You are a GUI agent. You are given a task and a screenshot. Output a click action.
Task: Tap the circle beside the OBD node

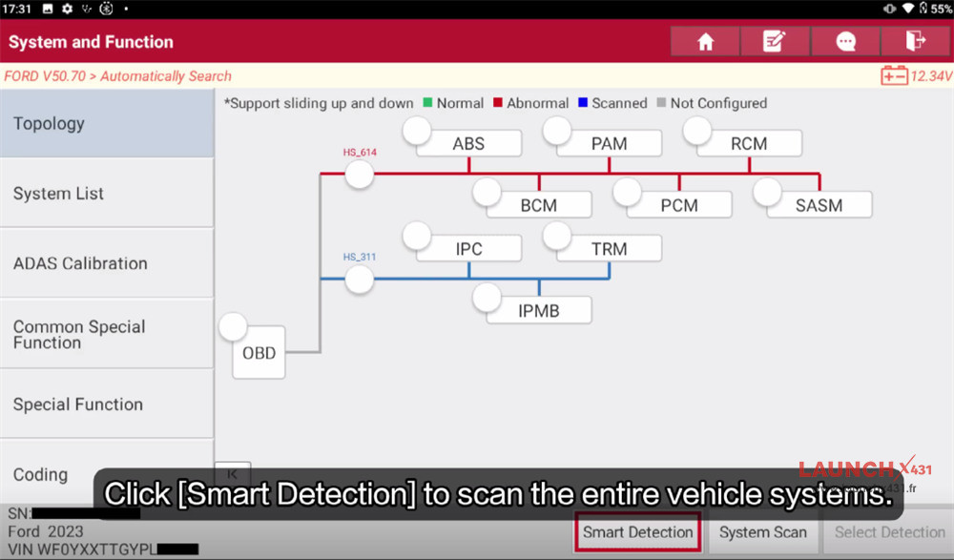click(233, 327)
